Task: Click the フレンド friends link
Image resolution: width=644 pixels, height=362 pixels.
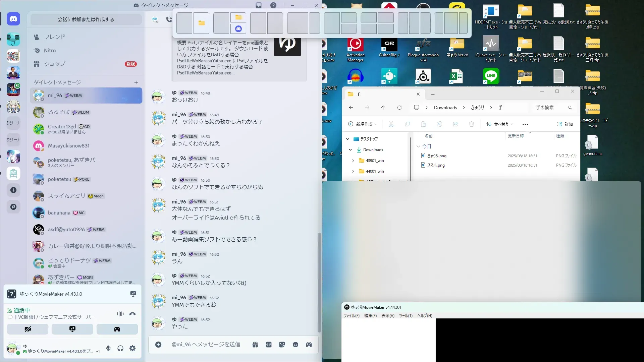Action: coord(54,37)
